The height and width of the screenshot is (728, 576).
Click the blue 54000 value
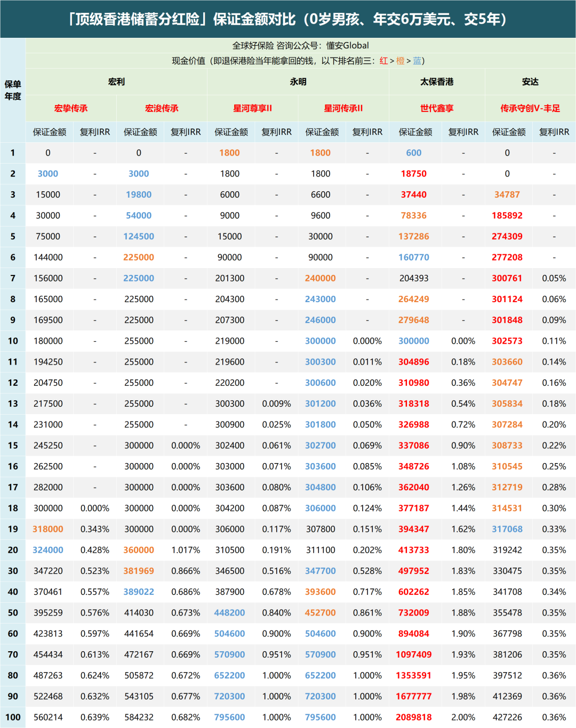click(x=139, y=215)
